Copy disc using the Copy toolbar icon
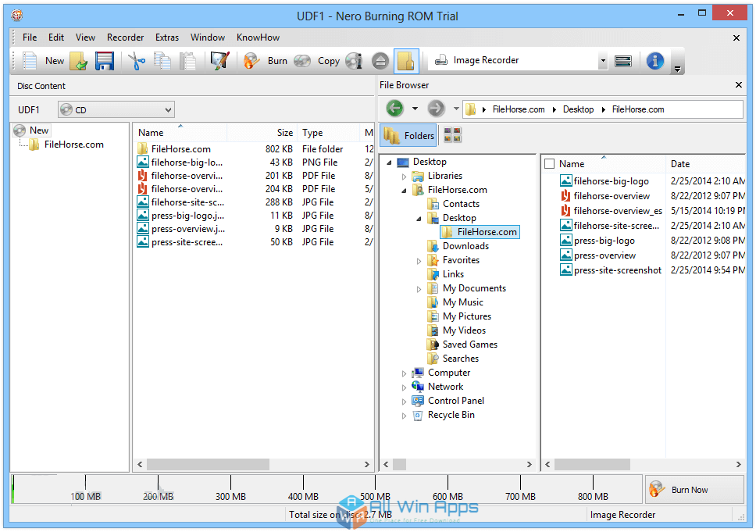Viewport: 756px width, 532px height. (302, 61)
